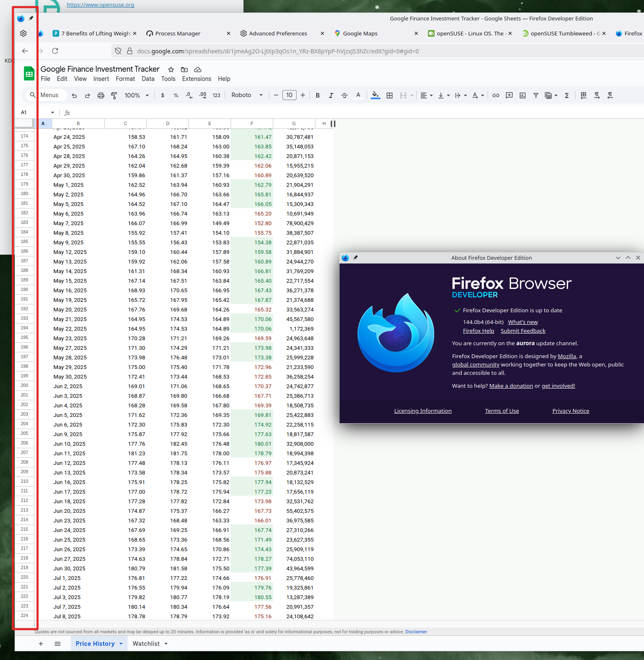Expand the name box dropdown arrow
The width and height of the screenshot is (644, 660).
[53, 113]
